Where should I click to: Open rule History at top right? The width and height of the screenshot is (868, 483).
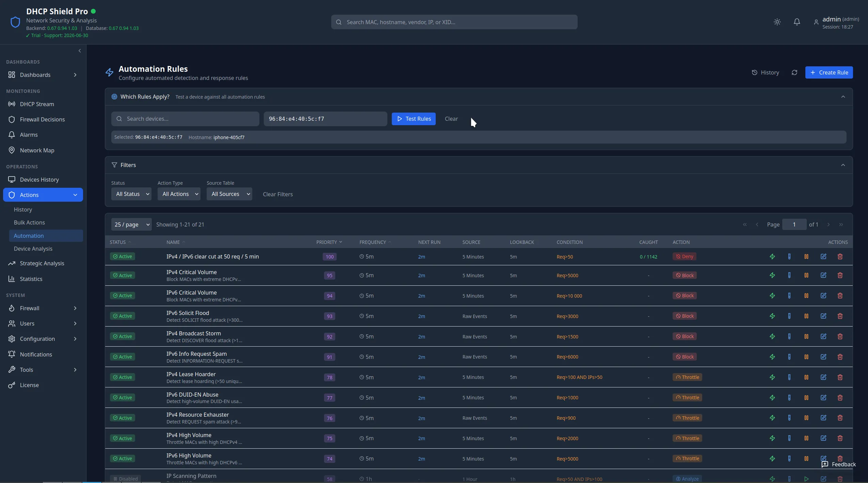766,72
